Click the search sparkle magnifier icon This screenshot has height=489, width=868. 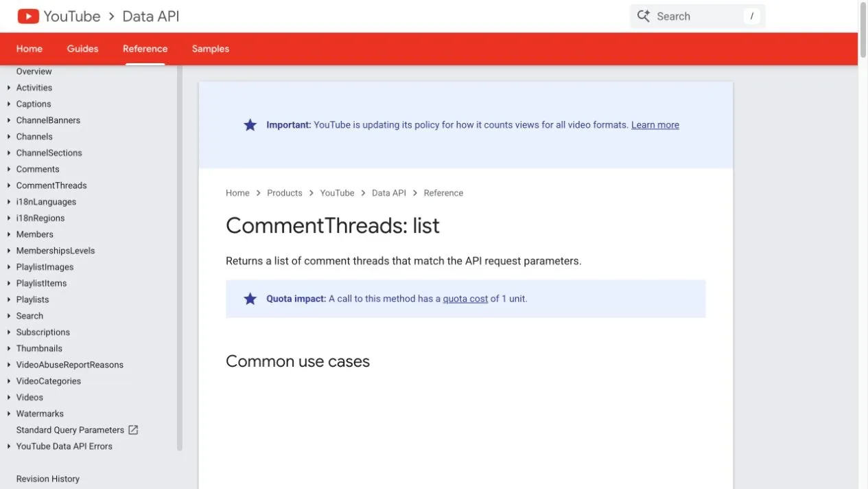click(x=643, y=16)
